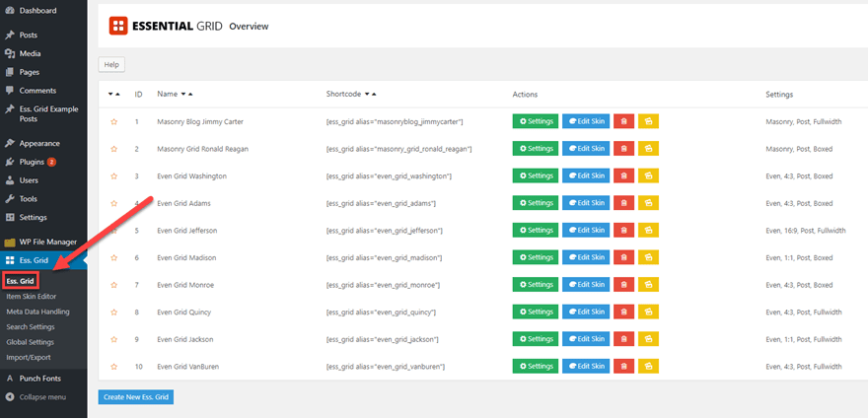Collapse the WordPress admin menu
This screenshot has width=868, height=419.
click(x=36, y=397)
